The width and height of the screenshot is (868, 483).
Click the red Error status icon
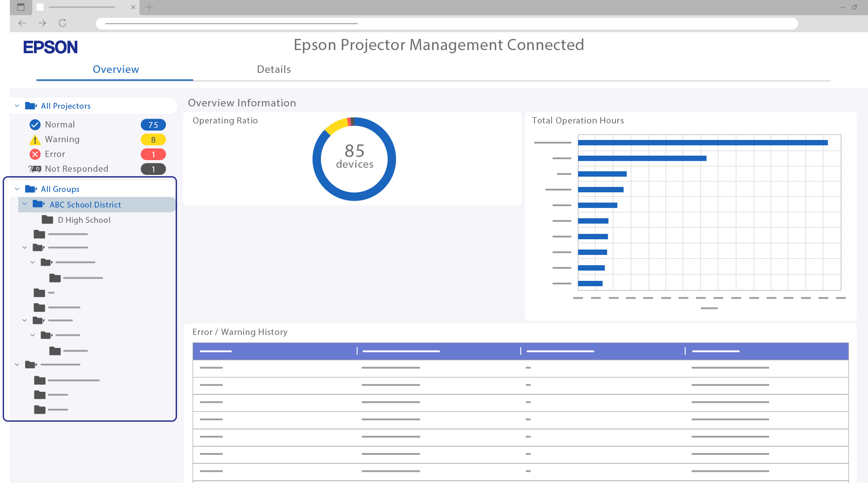[35, 154]
